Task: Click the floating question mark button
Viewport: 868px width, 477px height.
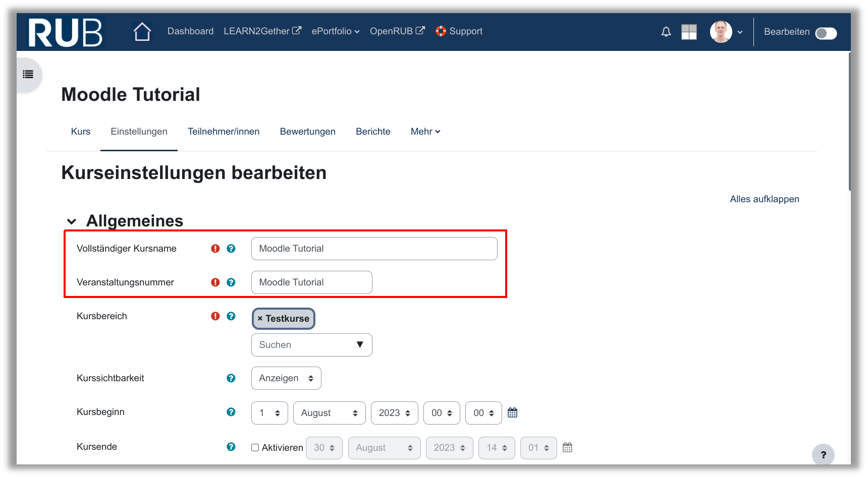Action: [823, 454]
